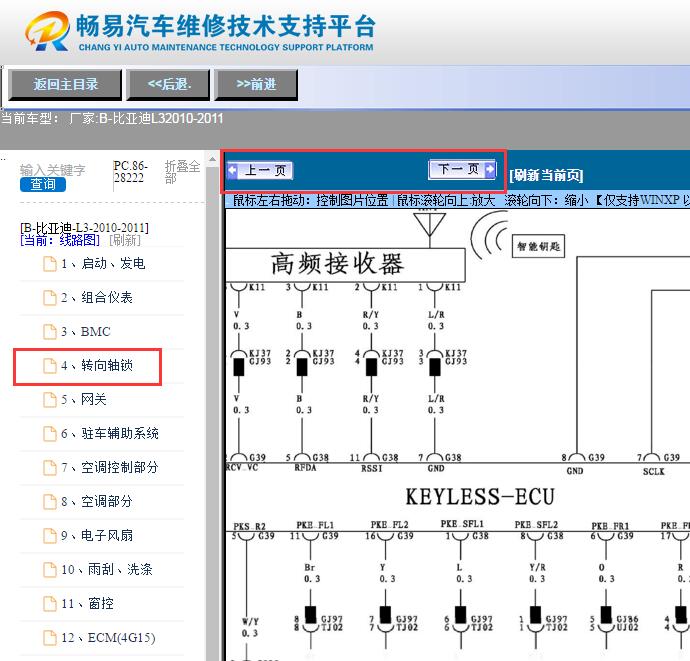Go back with <<后退 button
This screenshot has width=690, height=661.
[169, 84]
